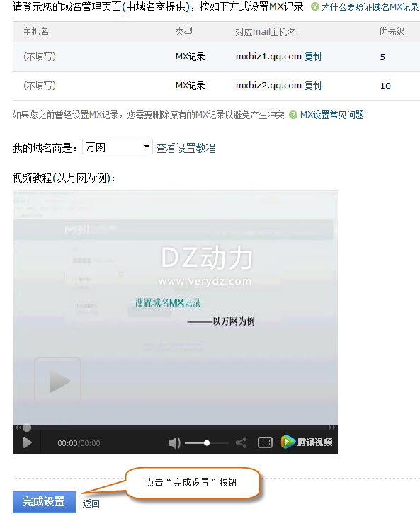Viewport: 420px width, 526px height.
Task: Click the video progress bar handle
Action: [x=27, y=428]
